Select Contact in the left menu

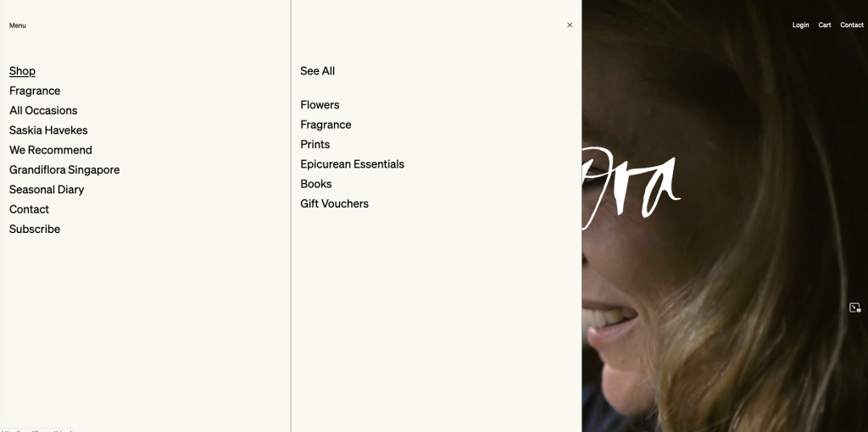(30, 209)
